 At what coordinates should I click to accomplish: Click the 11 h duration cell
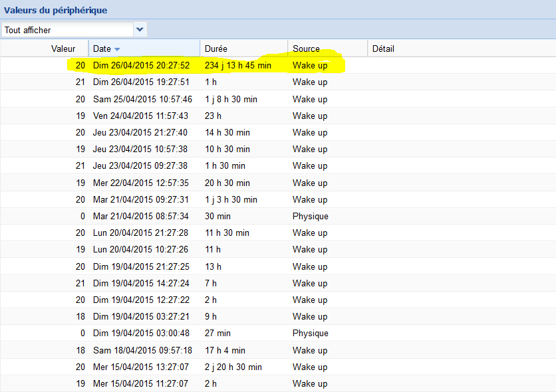(x=212, y=250)
